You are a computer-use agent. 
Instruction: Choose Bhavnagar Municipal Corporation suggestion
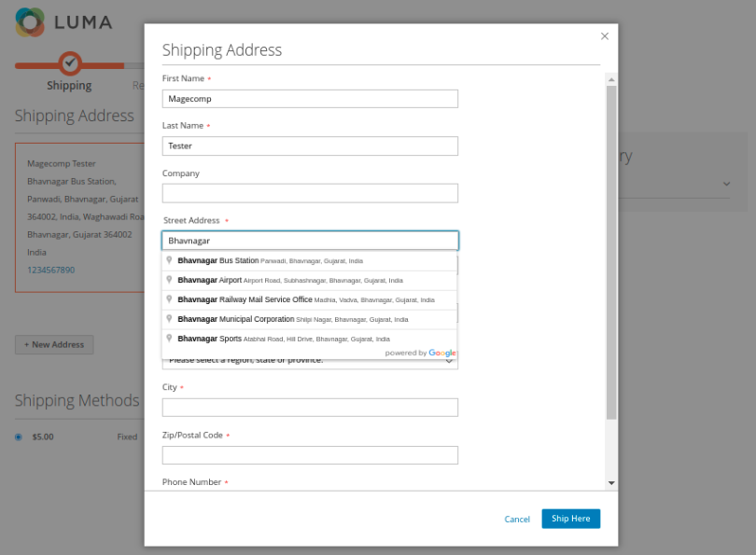pos(310,319)
